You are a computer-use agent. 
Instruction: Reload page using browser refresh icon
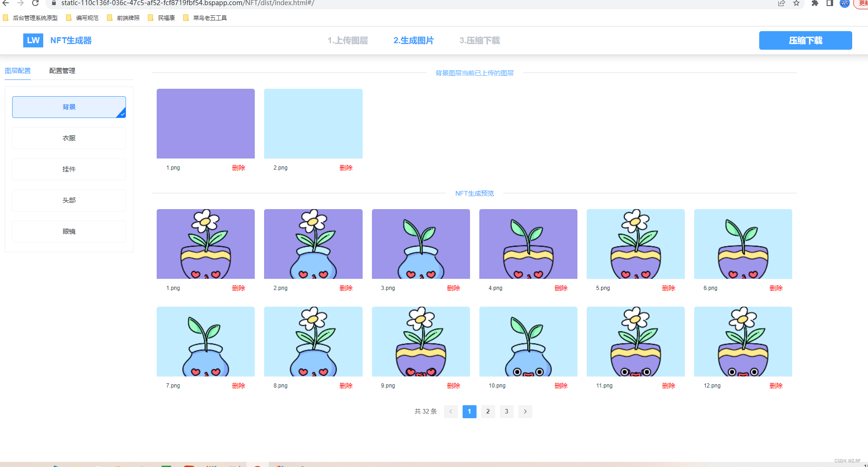point(36,4)
